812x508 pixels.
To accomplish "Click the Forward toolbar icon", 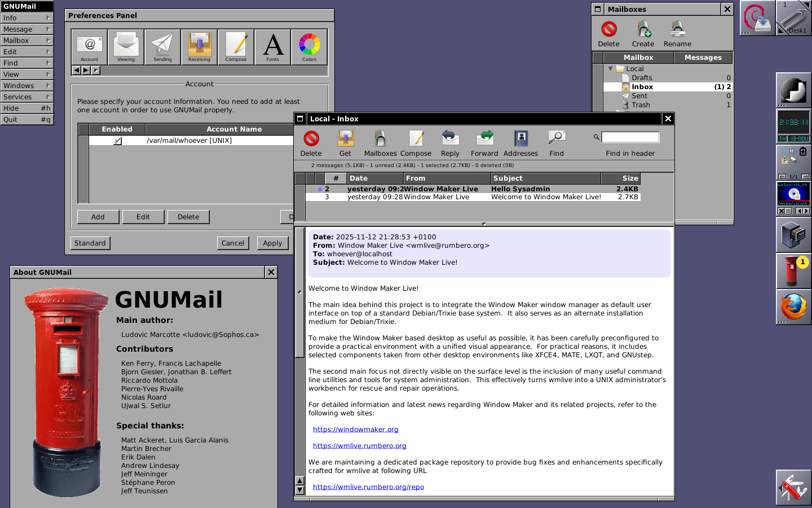I will coord(485,139).
